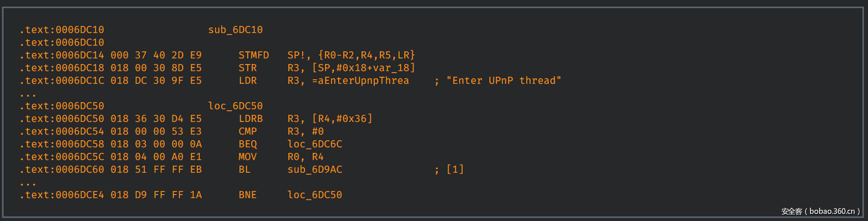
Task: Click the aEnterUpnpThrea string reference
Action: point(363,81)
